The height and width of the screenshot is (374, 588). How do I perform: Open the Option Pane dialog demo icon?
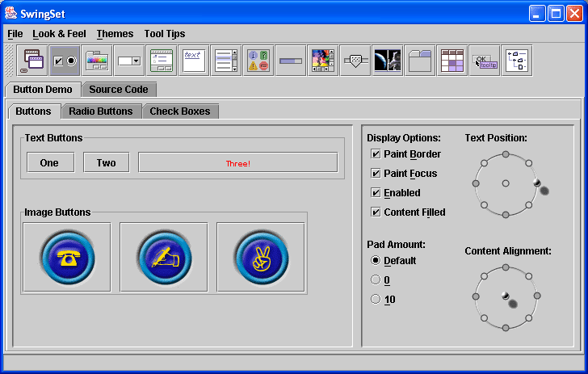[x=258, y=61]
